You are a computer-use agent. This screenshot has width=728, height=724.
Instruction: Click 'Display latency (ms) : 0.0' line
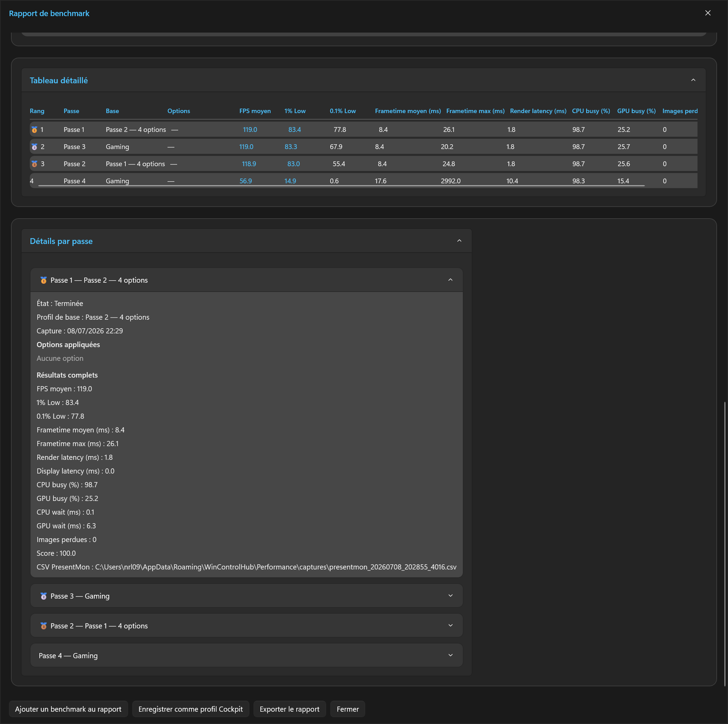[x=75, y=471]
